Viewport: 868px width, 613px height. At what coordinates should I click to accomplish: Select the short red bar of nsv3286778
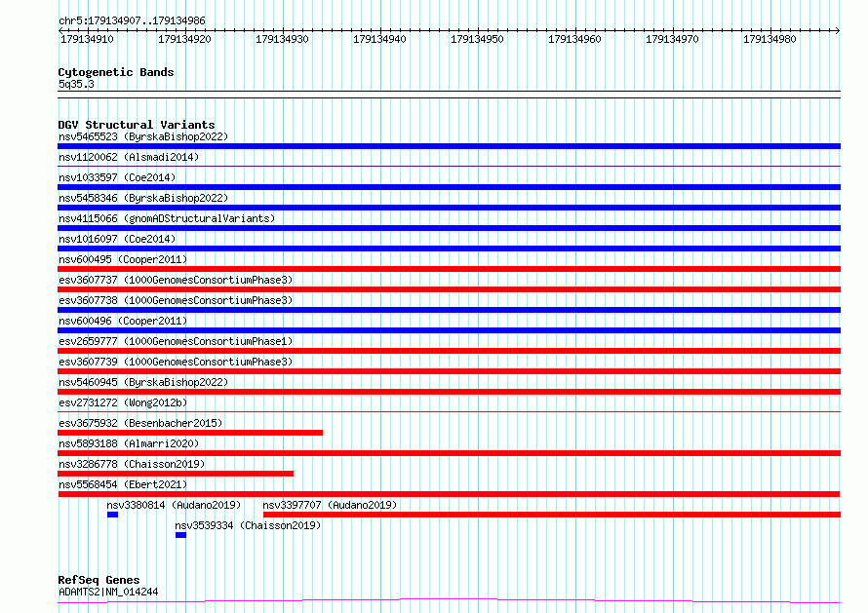coord(176,474)
